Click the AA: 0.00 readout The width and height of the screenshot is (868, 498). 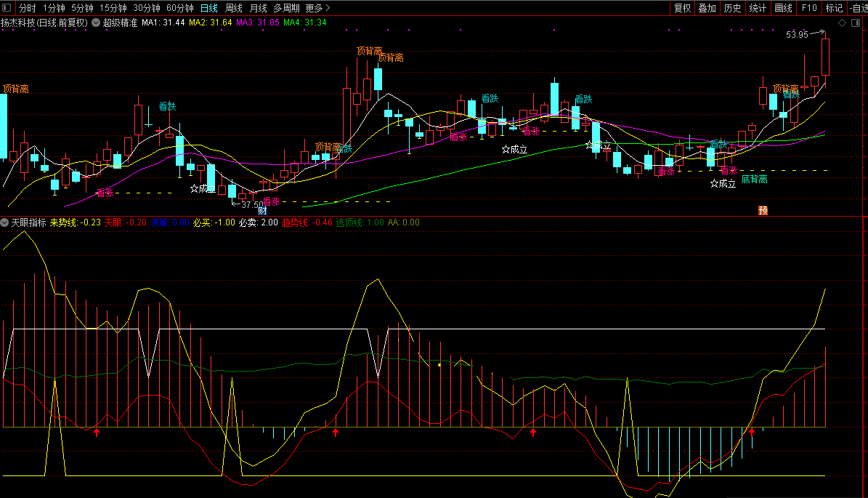pyautogui.click(x=404, y=222)
